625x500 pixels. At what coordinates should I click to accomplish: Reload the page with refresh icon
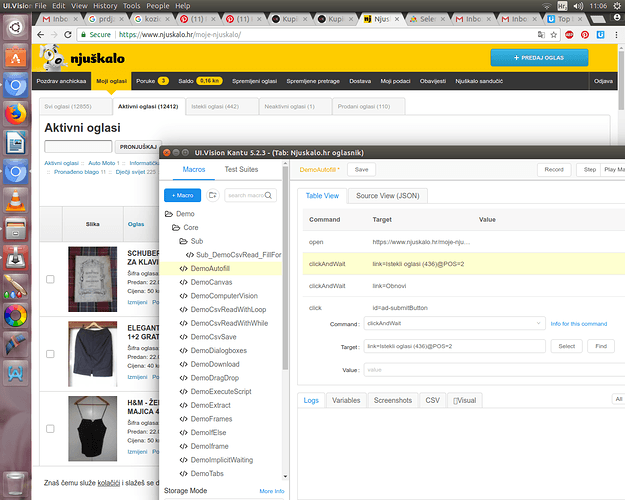click(x=68, y=35)
